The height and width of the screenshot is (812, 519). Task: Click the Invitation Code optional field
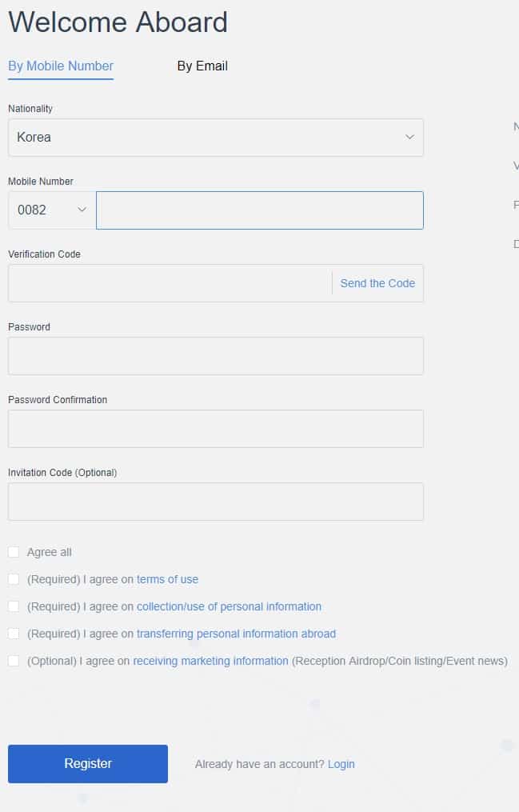click(216, 502)
